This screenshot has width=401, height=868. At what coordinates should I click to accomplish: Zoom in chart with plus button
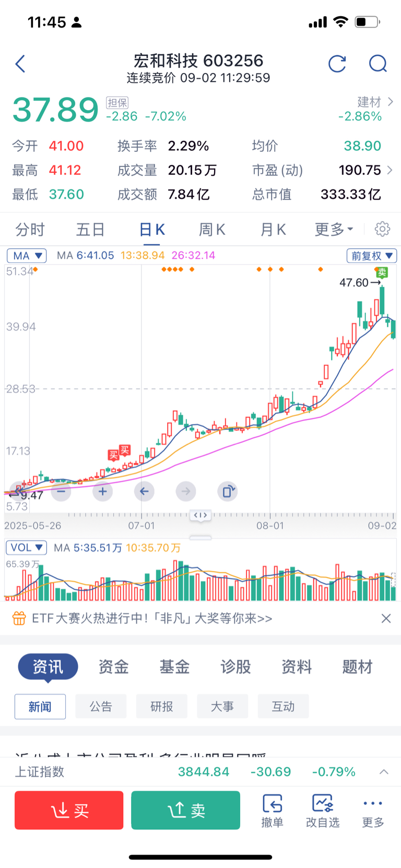click(102, 491)
